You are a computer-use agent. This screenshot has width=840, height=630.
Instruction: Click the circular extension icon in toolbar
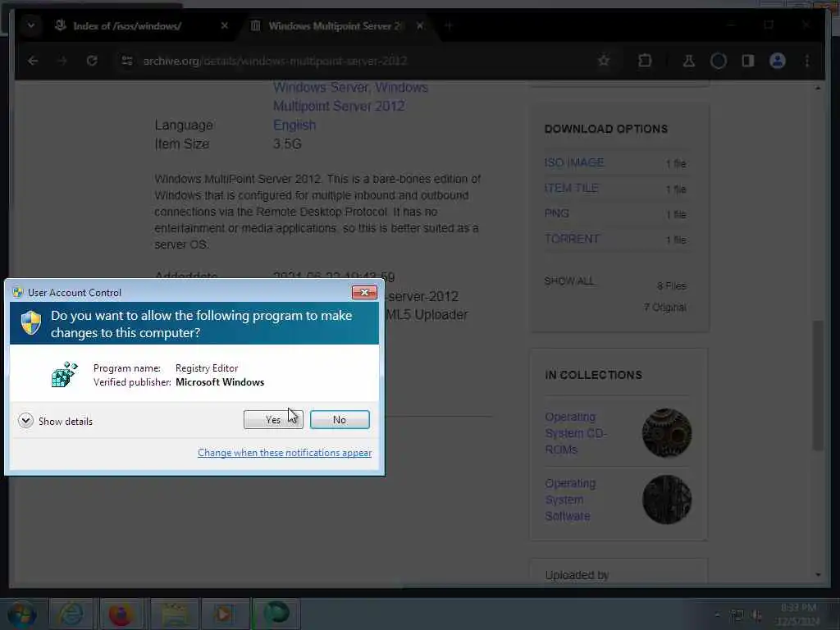click(x=719, y=61)
